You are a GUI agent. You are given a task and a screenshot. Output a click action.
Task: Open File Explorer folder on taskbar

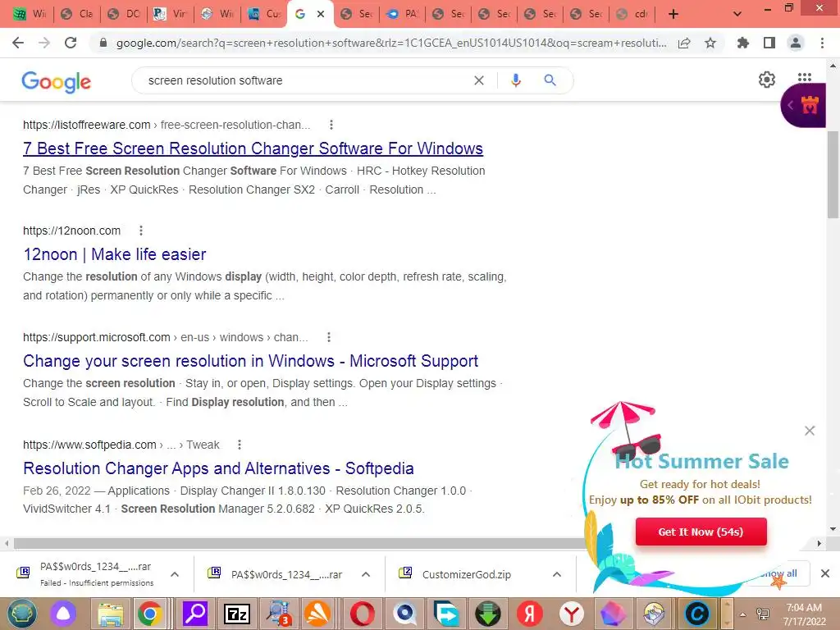(110, 614)
